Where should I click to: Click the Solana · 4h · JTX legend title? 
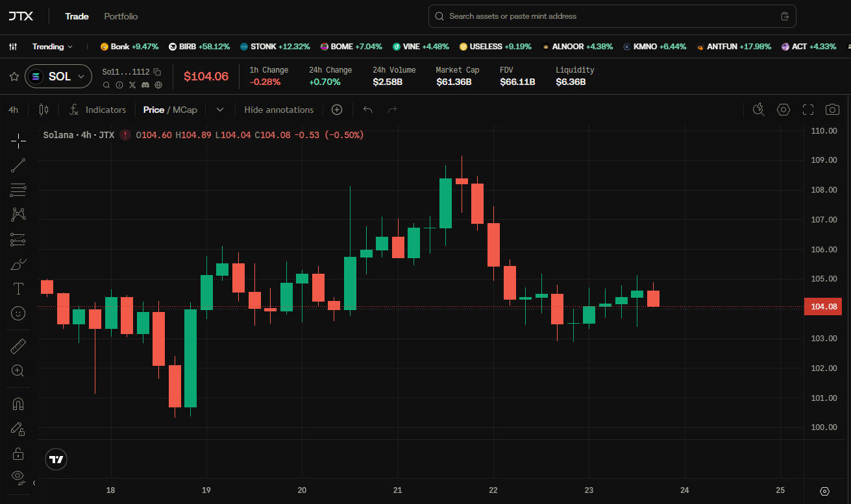click(x=79, y=135)
